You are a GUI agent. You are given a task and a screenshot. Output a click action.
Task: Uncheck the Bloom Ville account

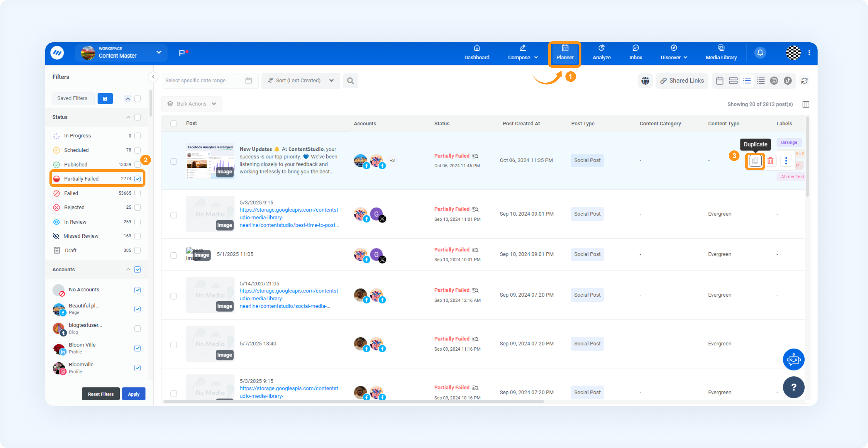tap(138, 348)
